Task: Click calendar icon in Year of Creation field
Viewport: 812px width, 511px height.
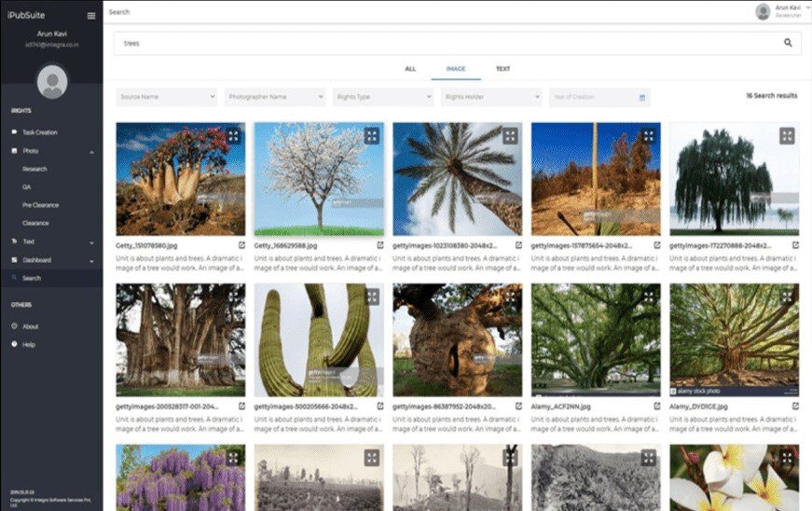Action: (642, 97)
